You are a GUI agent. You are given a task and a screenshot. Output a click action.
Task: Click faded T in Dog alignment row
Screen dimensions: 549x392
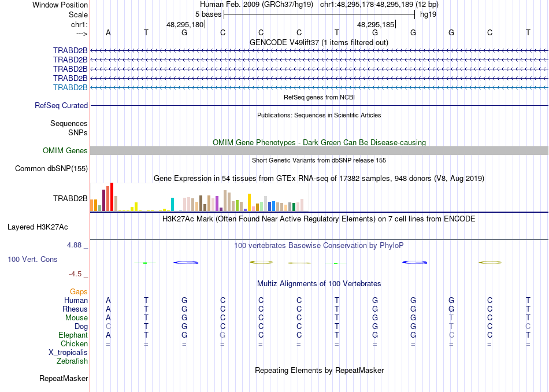[x=451, y=327]
